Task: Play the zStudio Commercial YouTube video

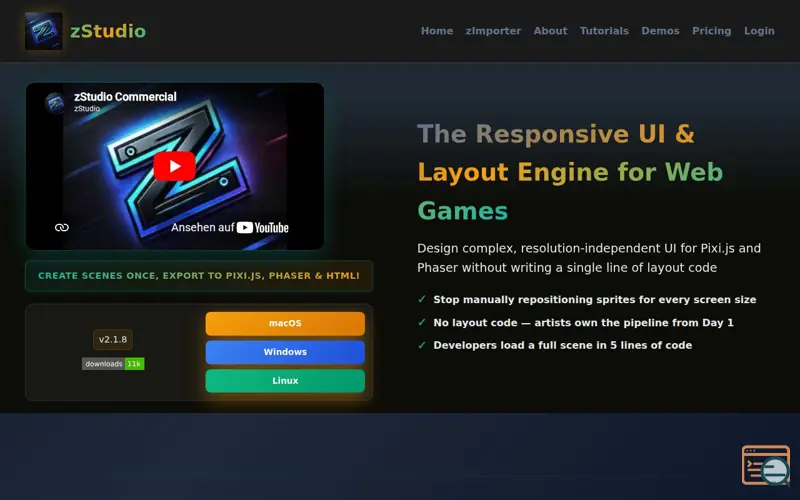Action: pyautogui.click(x=174, y=166)
